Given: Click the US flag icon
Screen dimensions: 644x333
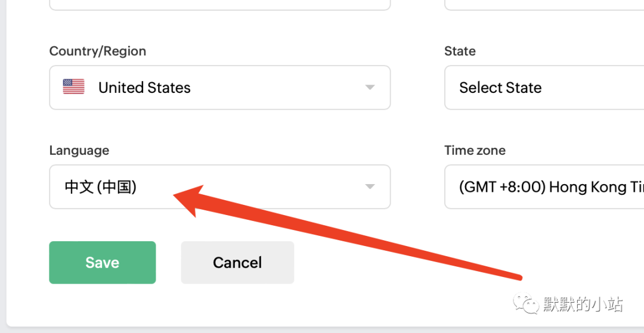Looking at the screenshot, I should point(73,86).
